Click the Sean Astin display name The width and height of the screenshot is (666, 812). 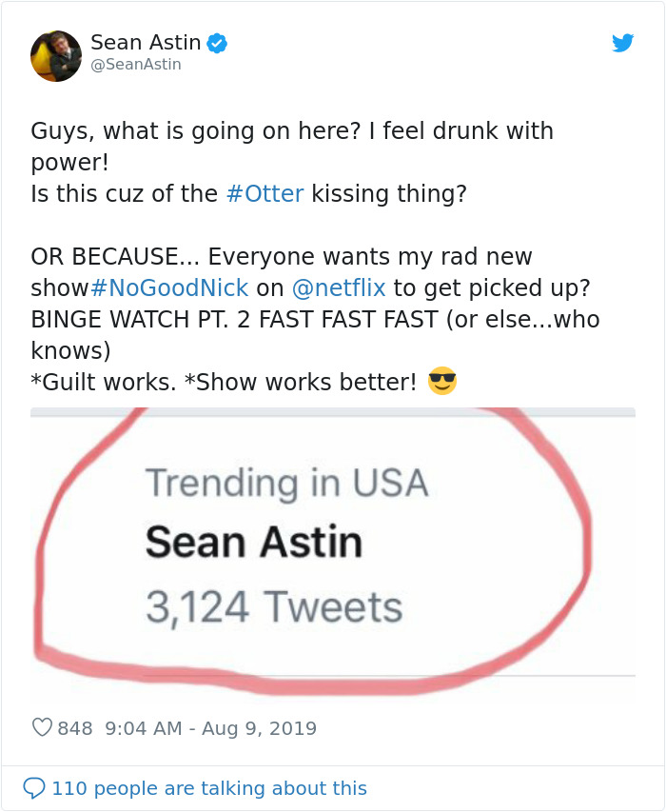[144, 42]
